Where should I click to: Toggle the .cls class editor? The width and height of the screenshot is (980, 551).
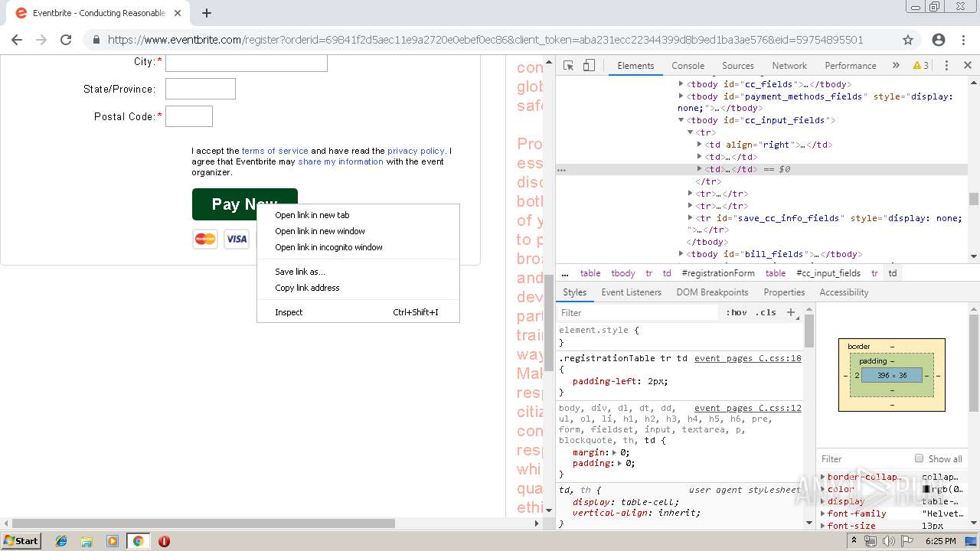pyautogui.click(x=766, y=312)
